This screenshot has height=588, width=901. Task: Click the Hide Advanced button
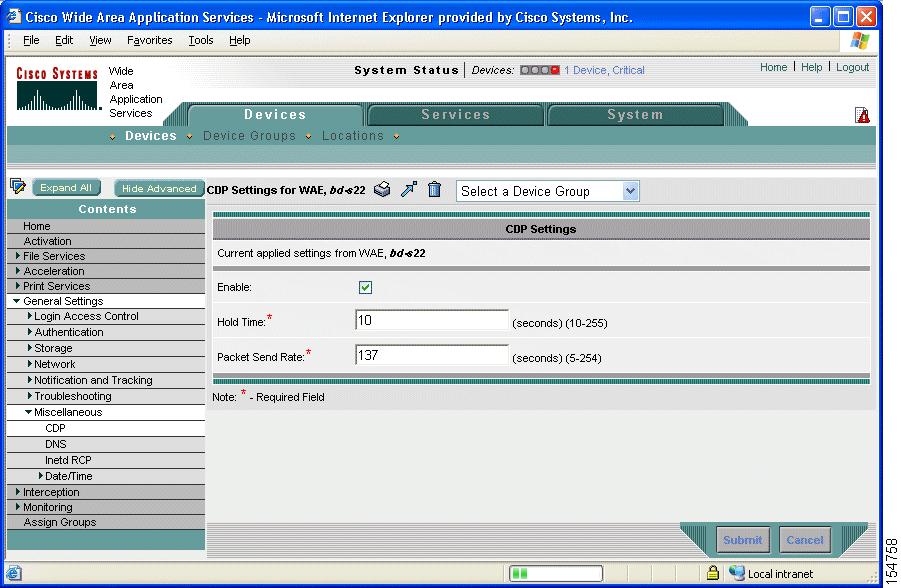tap(159, 188)
